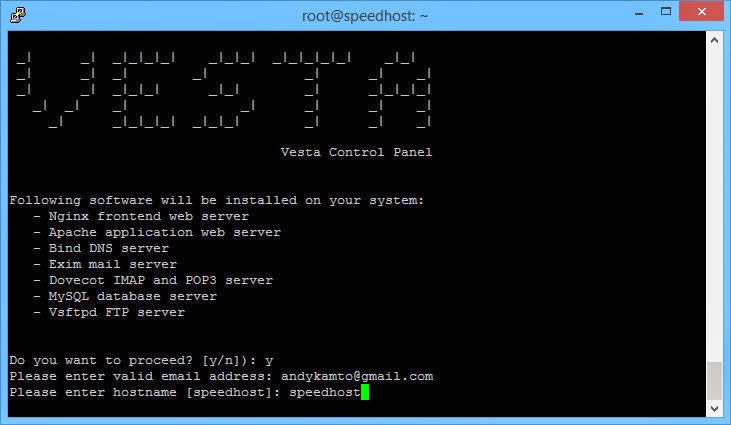Click the proceed [y/n] prompt line
The height and width of the screenshot is (425, 731).
pos(141,361)
